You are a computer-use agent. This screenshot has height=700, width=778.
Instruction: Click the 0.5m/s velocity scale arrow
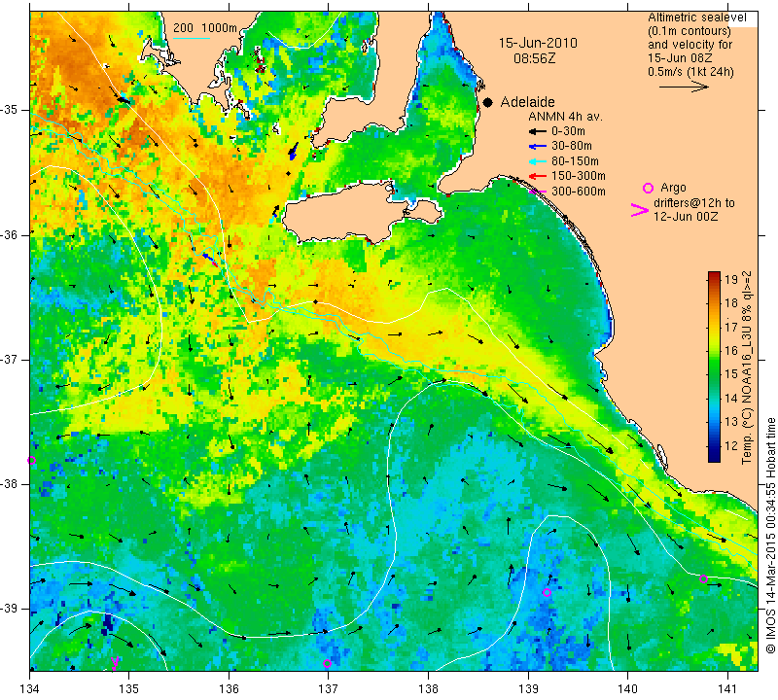click(x=684, y=87)
